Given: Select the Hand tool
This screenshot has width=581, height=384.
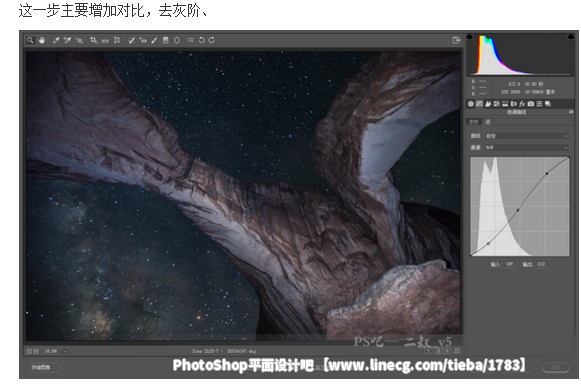Looking at the screenshot, I should [x=42, y=40].
